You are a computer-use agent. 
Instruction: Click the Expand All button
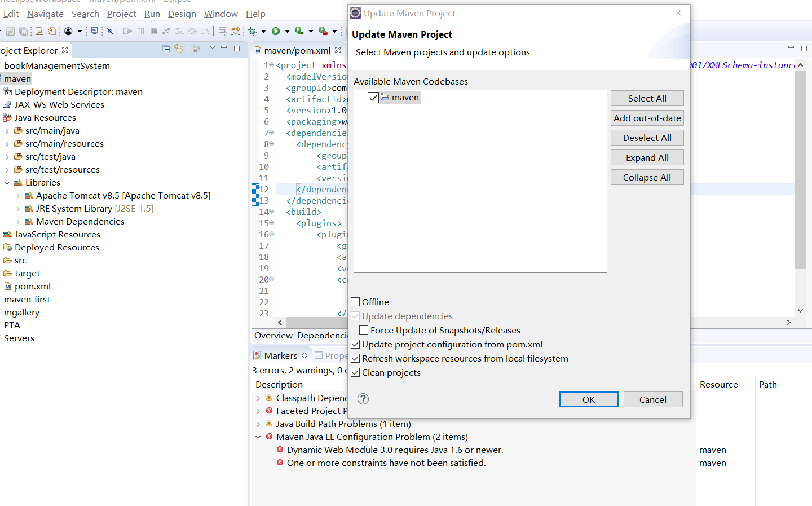pyautogui.click(x=647, y=157)
